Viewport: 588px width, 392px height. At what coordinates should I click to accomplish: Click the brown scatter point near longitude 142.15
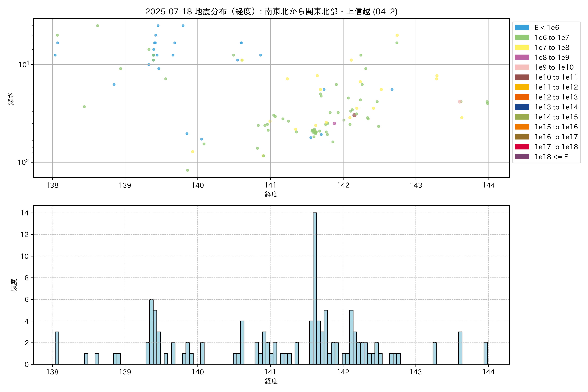coord(354,115)
